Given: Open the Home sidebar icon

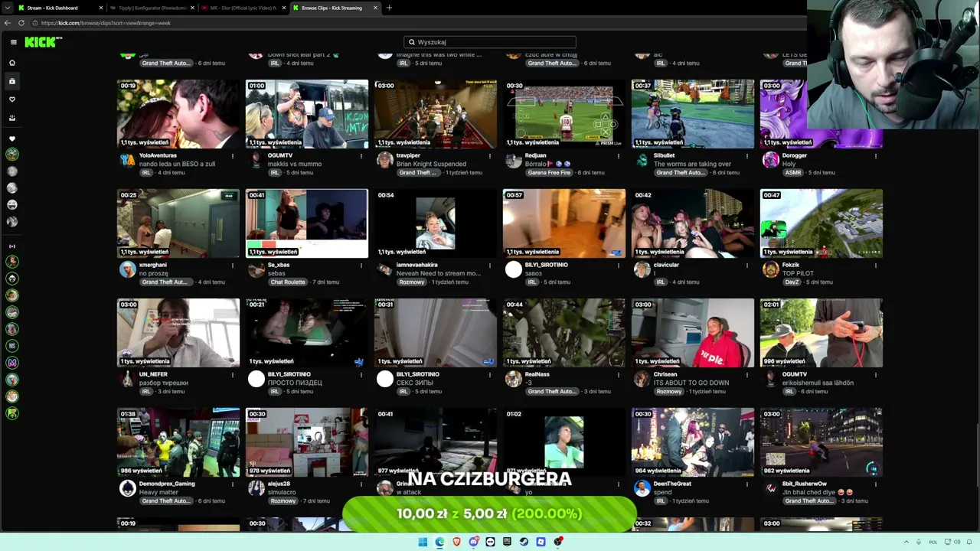Looking at the screenshot, I should 12,63.
